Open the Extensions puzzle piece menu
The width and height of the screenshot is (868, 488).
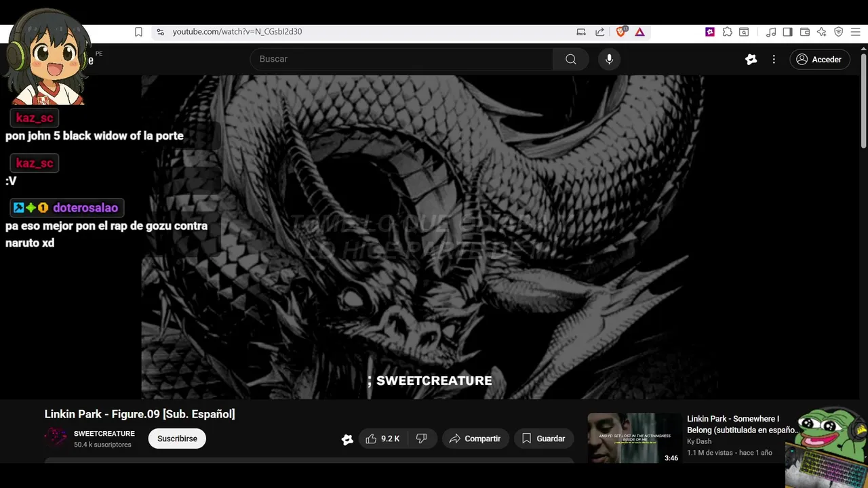click(x=727, y=32)
